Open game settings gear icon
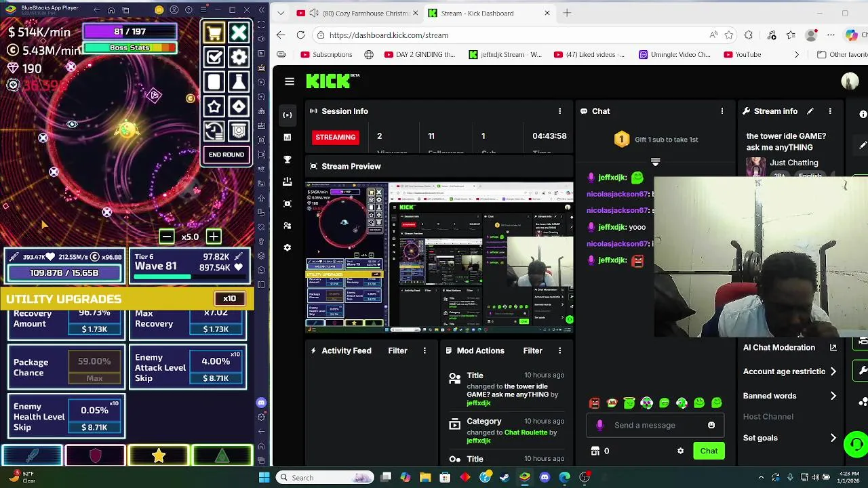The image size is (868, 488). [x=239, y=58]
